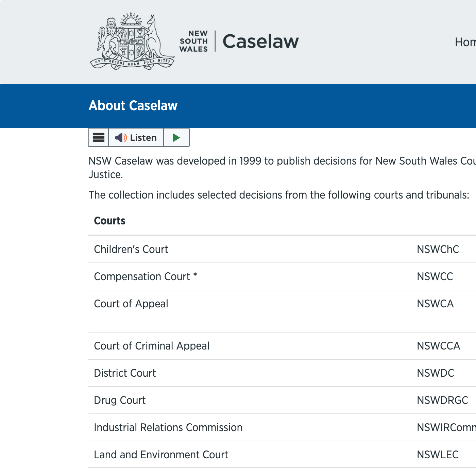Select the Court of Criminal Appeal row name
The image size is (476, 476).
point(152,346)
